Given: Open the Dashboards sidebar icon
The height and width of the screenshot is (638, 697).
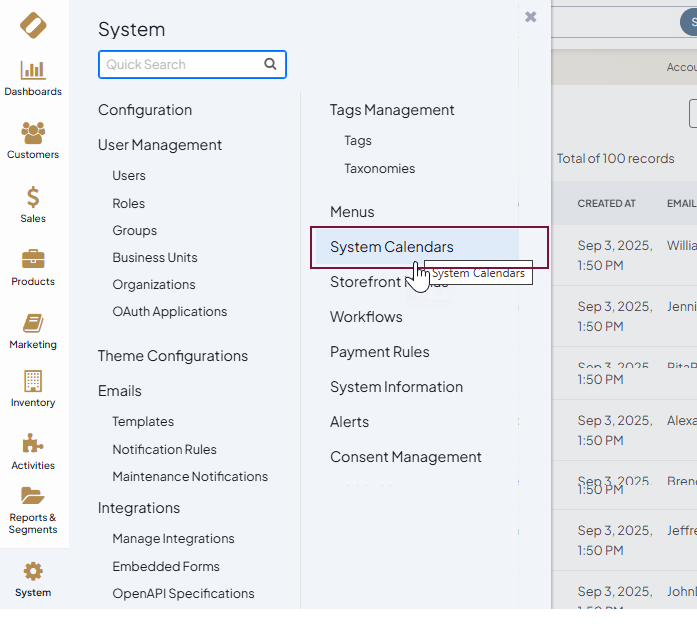Looking at the screenshot, I should tap(33, 70).
